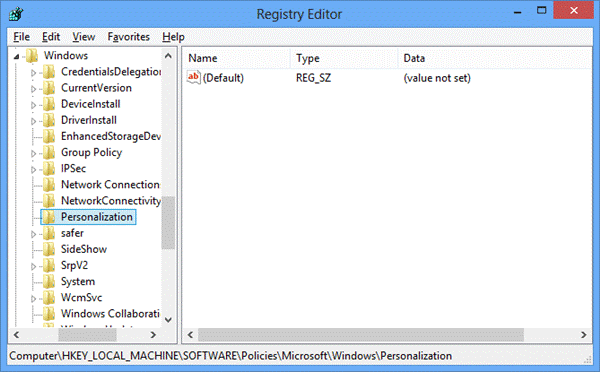Click the Windows Collaboration folder icon
Screen dimensions: 600x372
tap(49, 314)
